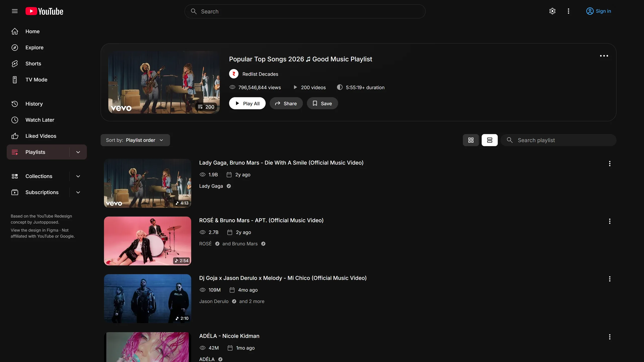Open the Sort by Playlist order dropdown
Viewport: 644px width, 362px height.
tap(135, 140)
